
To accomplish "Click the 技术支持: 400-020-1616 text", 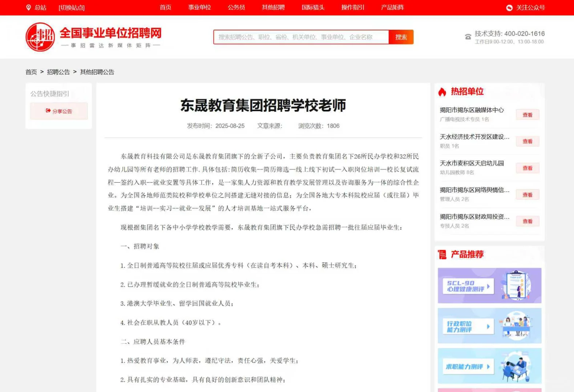I will [x=510, y=33].
